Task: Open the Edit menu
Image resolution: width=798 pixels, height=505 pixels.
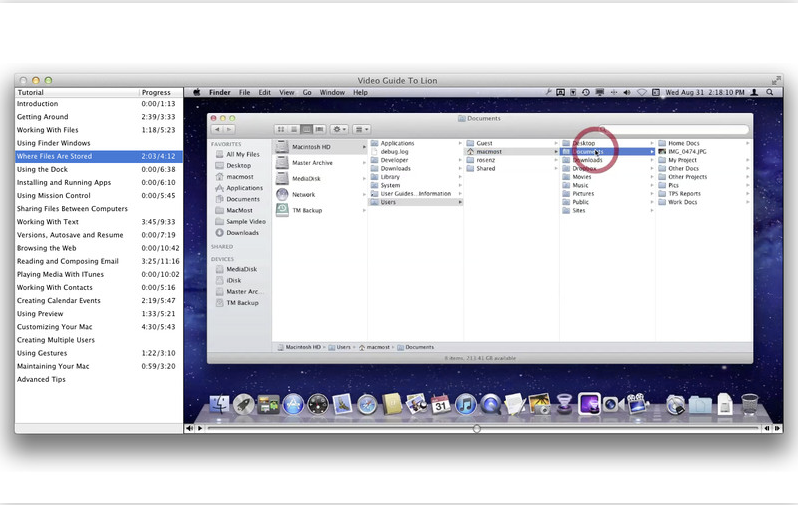Action: pos(265,92)
